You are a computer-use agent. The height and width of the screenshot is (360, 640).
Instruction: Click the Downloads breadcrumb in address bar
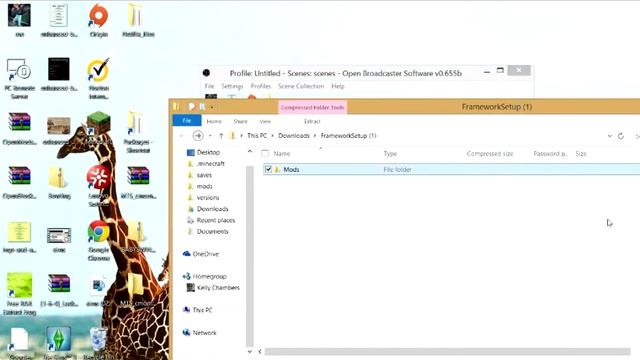click(294, 136)
